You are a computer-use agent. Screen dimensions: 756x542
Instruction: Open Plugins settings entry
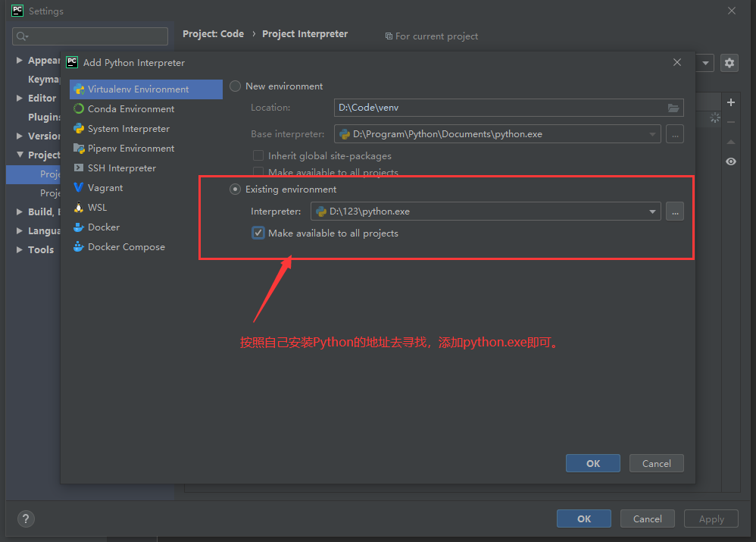tap(44, 117)
